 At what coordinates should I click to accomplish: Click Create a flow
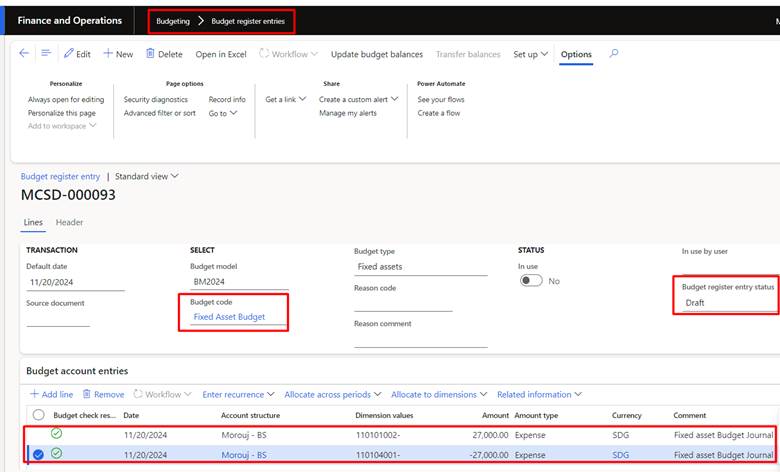(x=439, y=113)
